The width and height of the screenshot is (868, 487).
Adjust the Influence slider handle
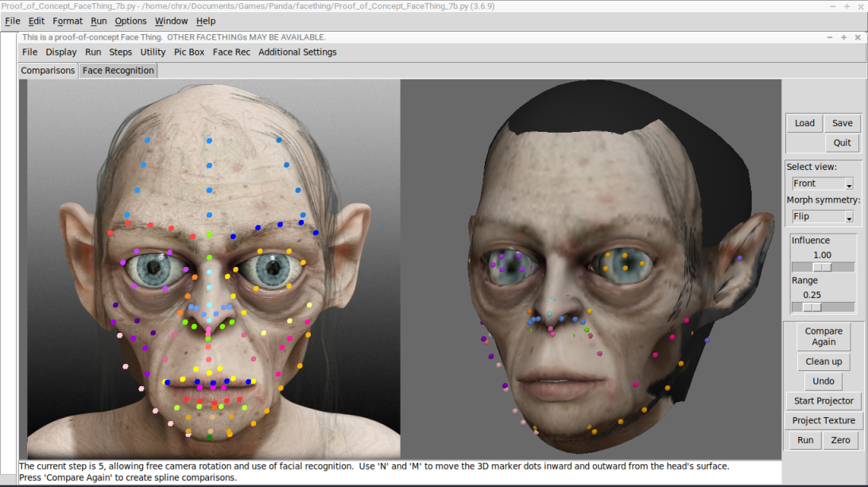pyautogui.click(x=822, y=267)
